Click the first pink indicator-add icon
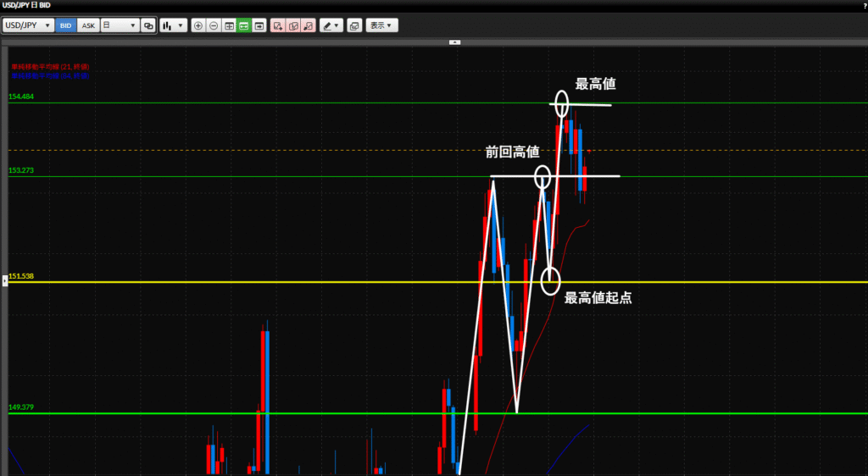Image resolution: width=868 pixels, height=476 pixels. click(x=278, y=25)
